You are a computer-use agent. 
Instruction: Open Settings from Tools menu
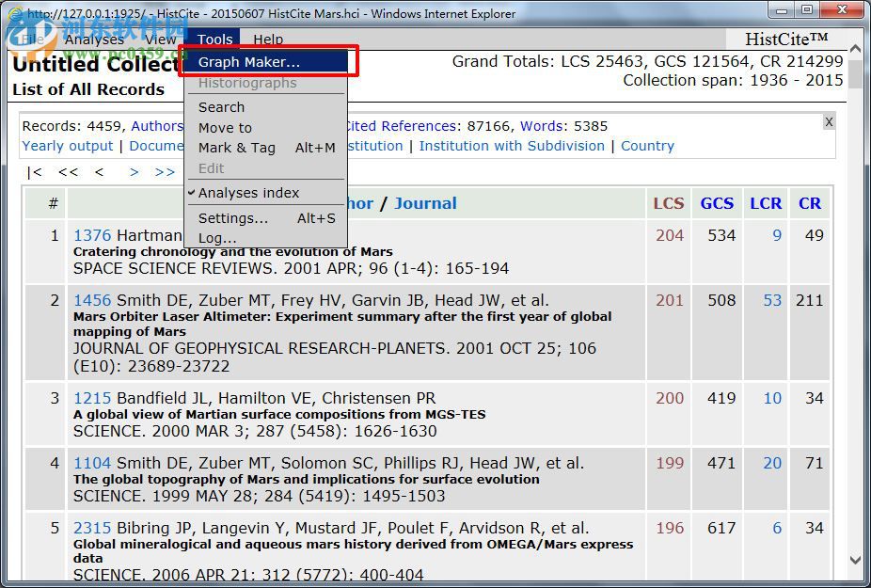coord(265,218)
